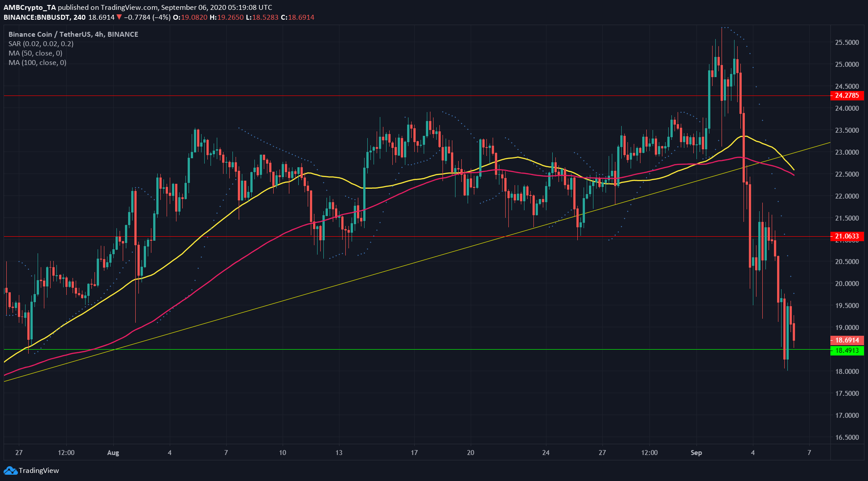The height and width of the screenshot is (481, 868).
Task: Click the 20.5000 price axis label
Action: (847, 262)
